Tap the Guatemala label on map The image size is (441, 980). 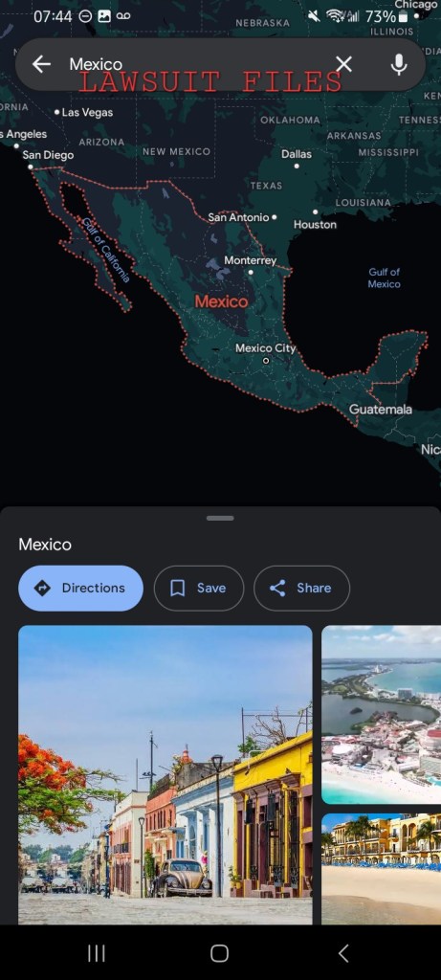tap(381, 410)
